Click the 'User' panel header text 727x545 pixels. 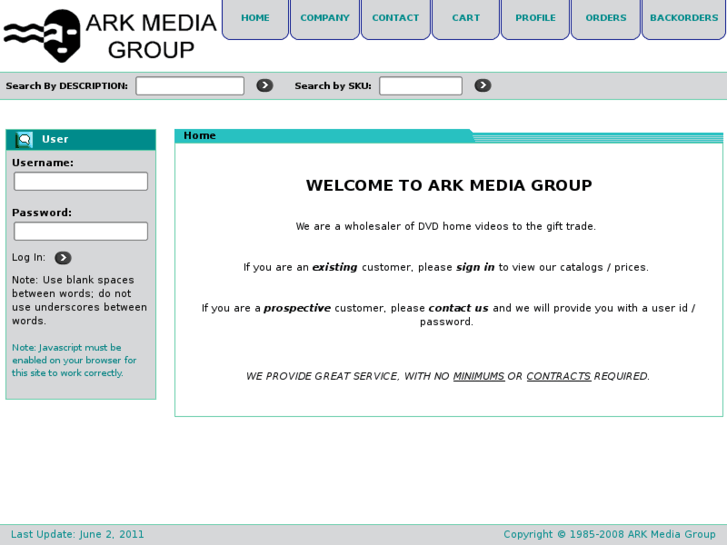coord(55,139)
